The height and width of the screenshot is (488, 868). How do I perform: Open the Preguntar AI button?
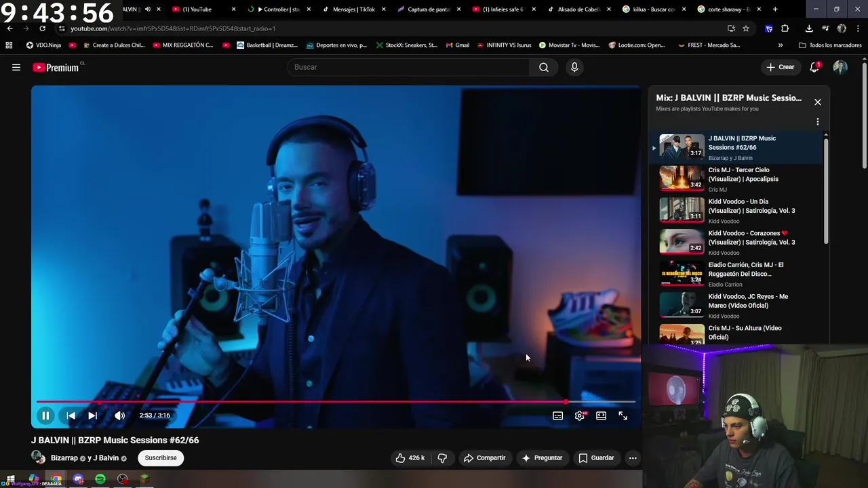pos(541,458)
